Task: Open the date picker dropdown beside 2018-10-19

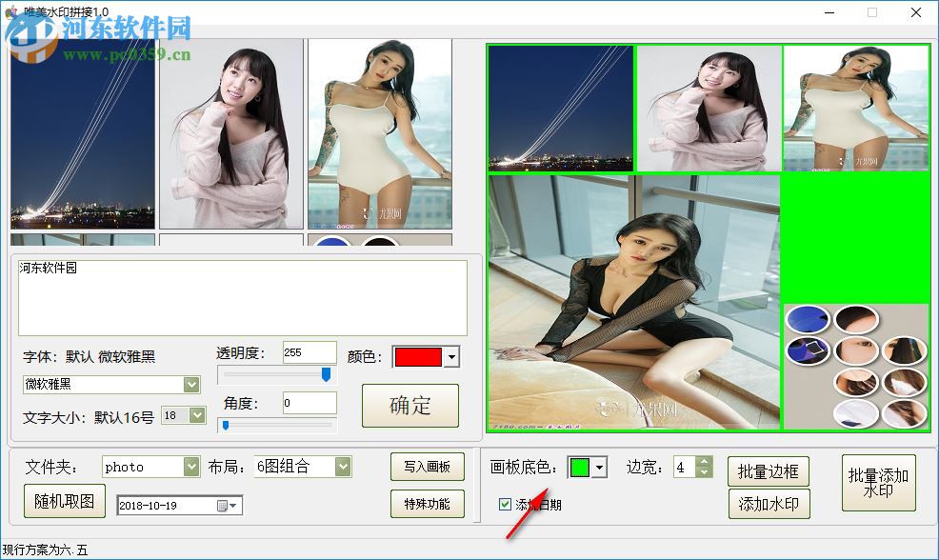Action: pyautogui.click(x=231, y=505)
